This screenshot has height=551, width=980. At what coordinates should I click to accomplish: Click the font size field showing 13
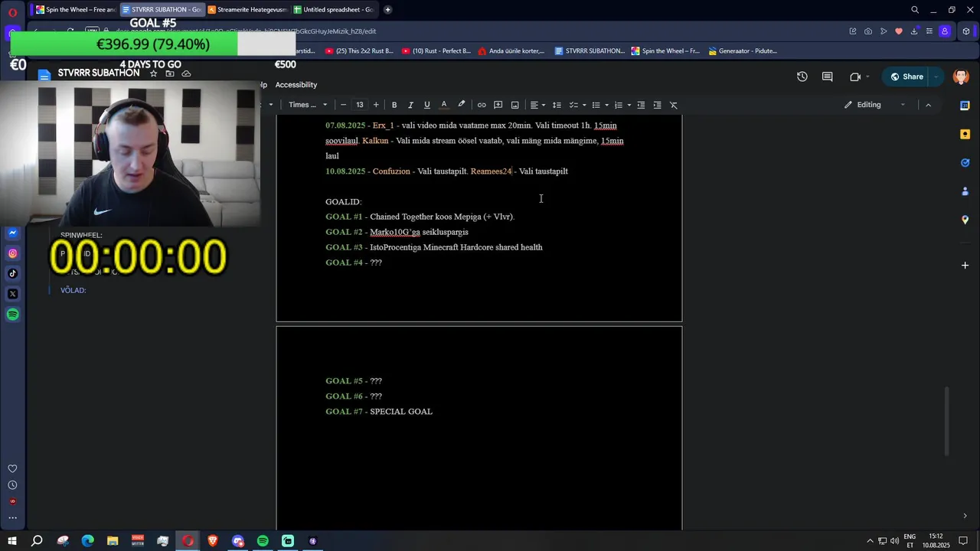coord(359,105)
